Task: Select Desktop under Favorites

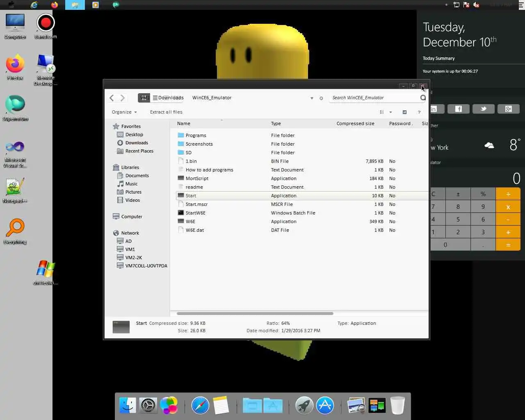Action: [x=134, y=135]
